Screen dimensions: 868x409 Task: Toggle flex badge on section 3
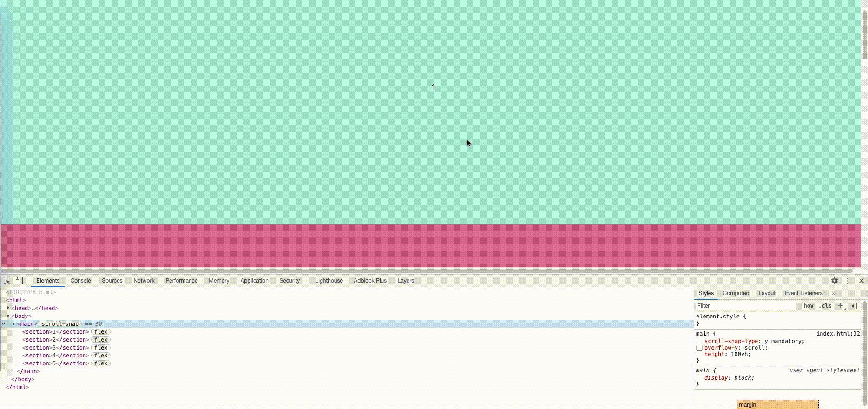click(x=101, y=348)
